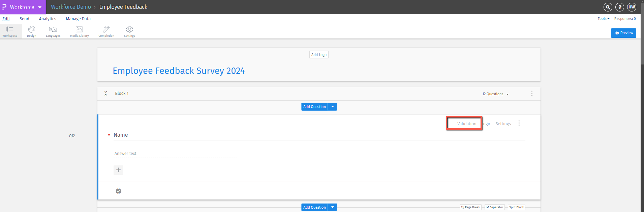Click the Q12 question code label
644x212 pixels.
(x=72, y=136)
